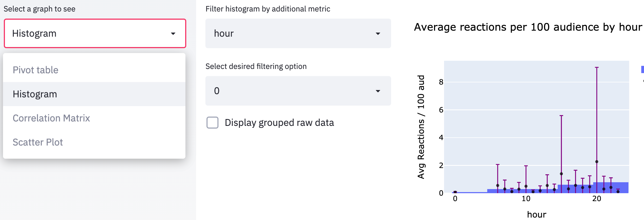Enable Display grouped raw data checkbox
This screenshot has width=644, height=220.
point(212,123)
